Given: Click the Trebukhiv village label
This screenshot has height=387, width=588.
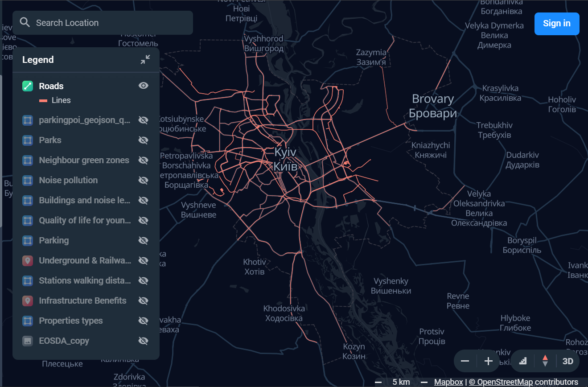Looking at the screenshot, I should (494, 130).
